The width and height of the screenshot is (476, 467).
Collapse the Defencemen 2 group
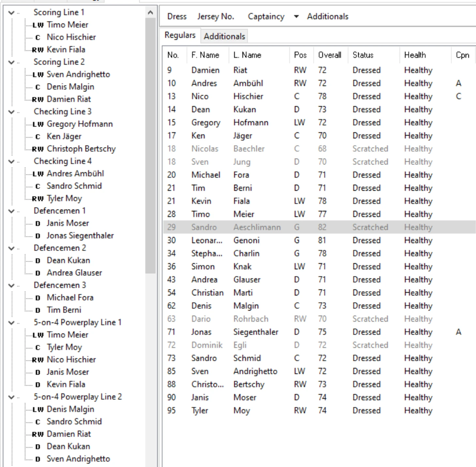pos(11,248)
